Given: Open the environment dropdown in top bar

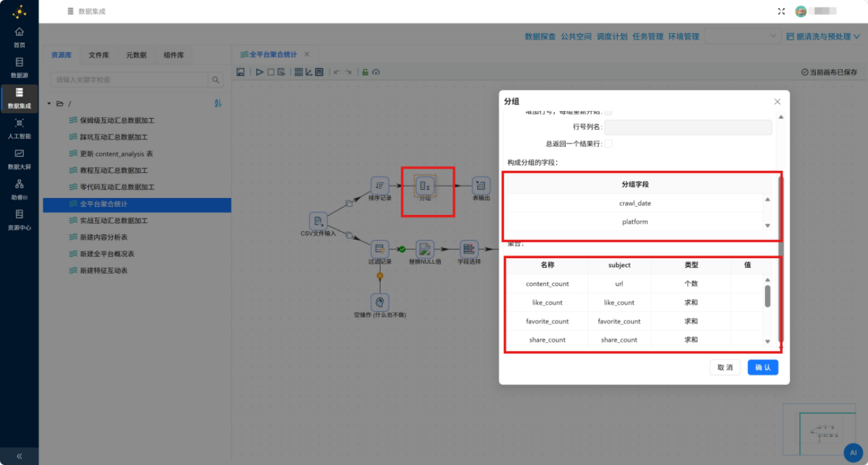Looking at the screenshot, I should 742,36.
